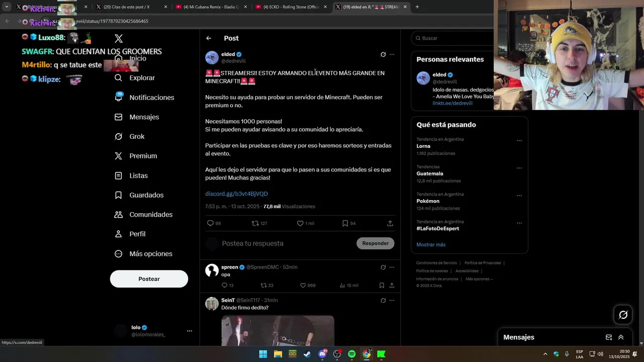
Task: Show hidden system tray icons
Action: point(545,354)
